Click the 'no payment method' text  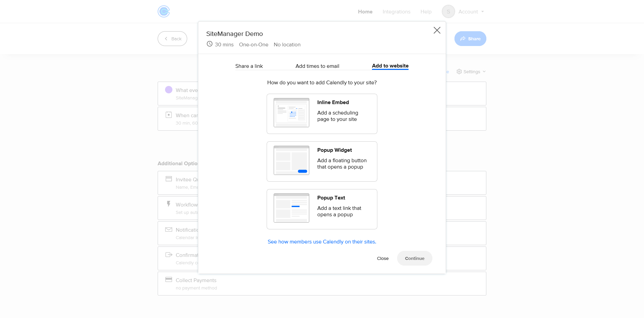196,288
